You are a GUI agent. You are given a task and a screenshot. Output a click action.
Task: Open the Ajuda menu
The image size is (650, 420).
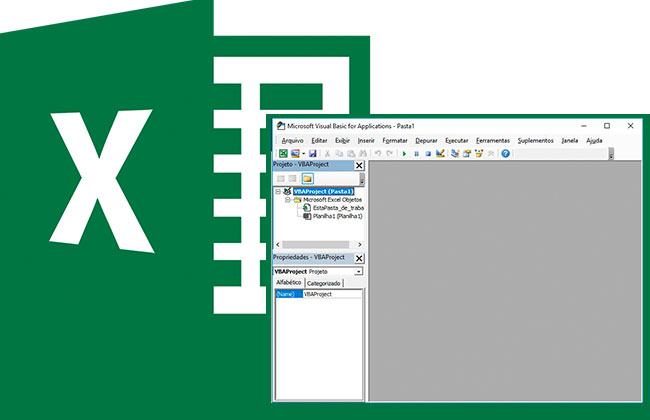coord(594,141)
